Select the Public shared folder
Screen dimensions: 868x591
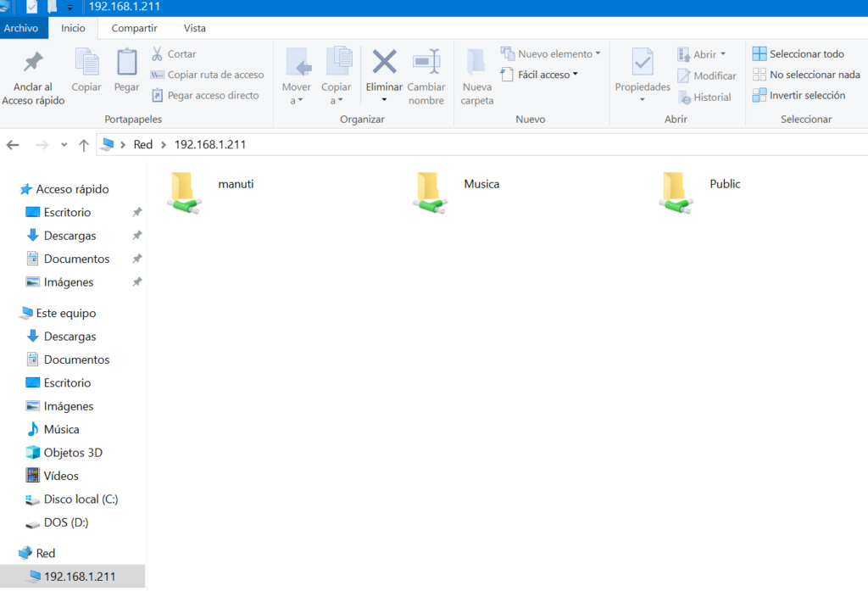pyautogui.click(x=699, y=192)
